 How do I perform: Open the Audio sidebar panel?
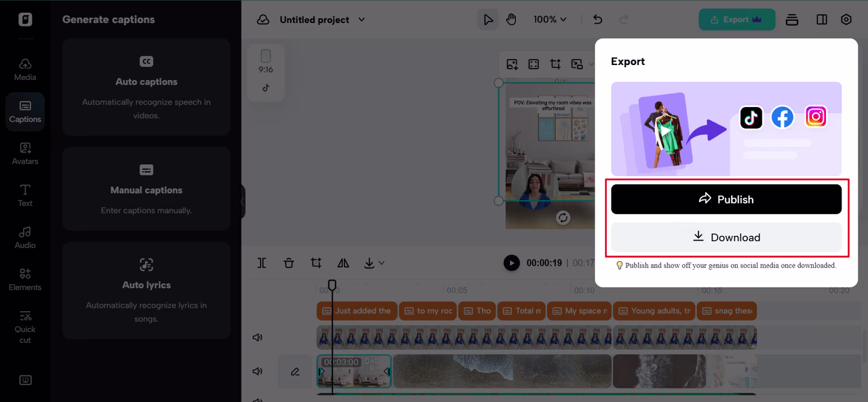25,238
